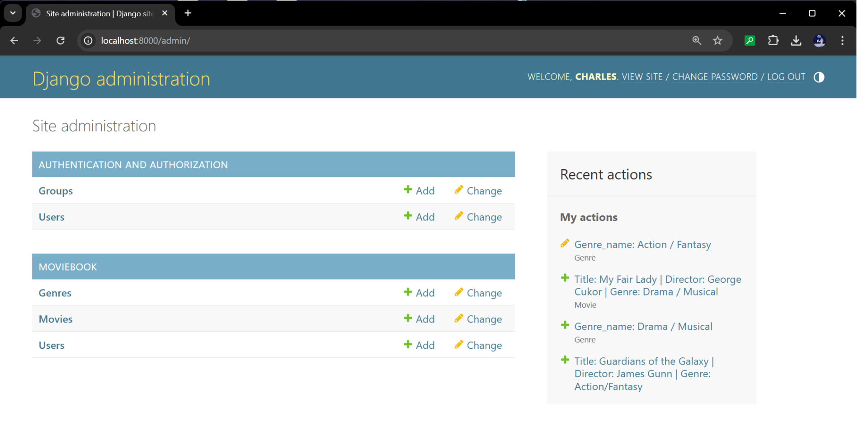Open the browser downloads icon
This screenshot has width=868, height=442.
pyautogui.click(x=796, y=41)
